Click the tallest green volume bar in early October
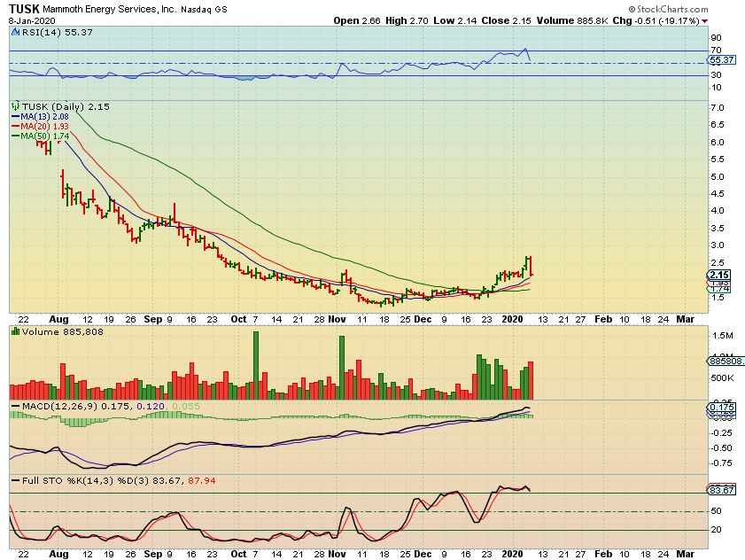745x560 pixels. [256, 365]
